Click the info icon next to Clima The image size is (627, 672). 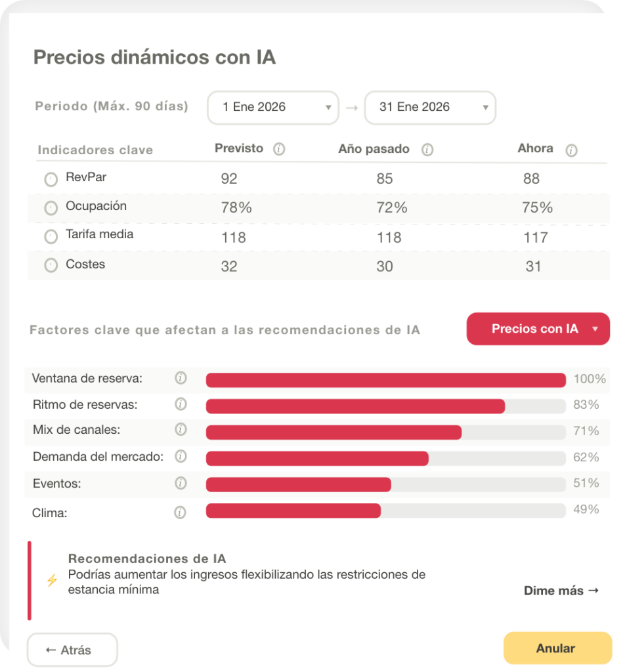(181, 513)
